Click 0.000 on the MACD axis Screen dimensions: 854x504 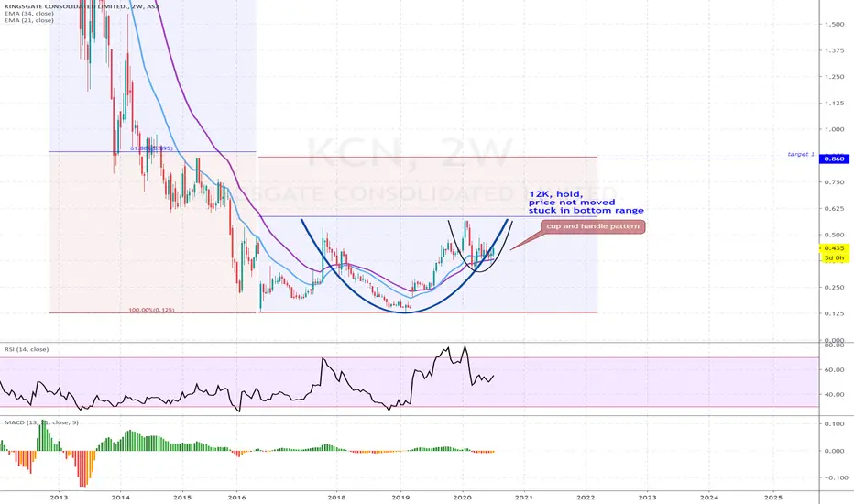pos(835,451)
